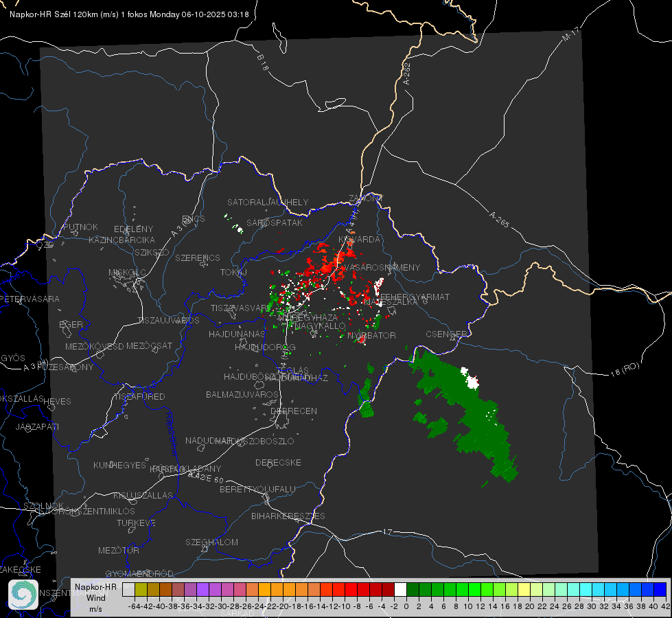Pick the dark blue swatch above 42

pos(660,589)
